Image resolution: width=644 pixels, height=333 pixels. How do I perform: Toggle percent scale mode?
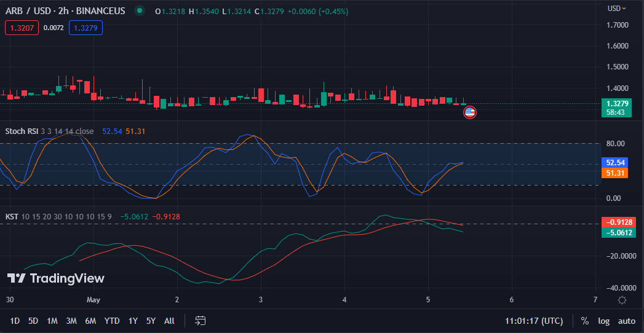coord(584,321)
